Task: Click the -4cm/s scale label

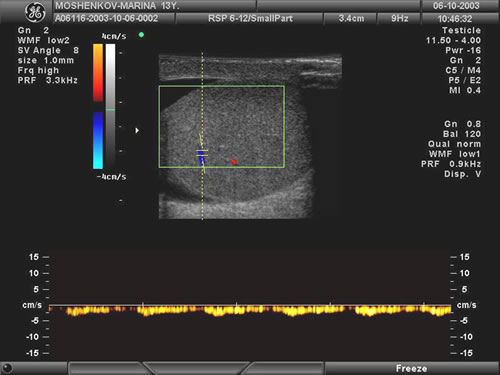Action: [x=111, y=177]
